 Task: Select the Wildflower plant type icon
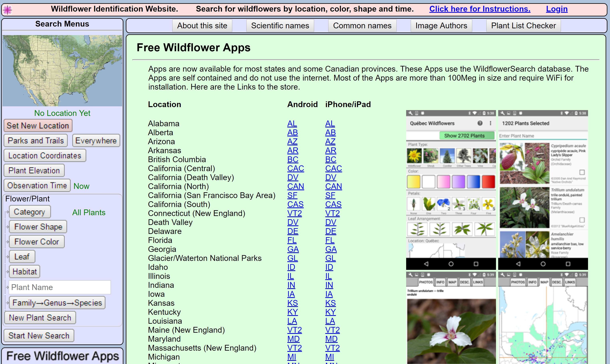(x=414, y=156)
